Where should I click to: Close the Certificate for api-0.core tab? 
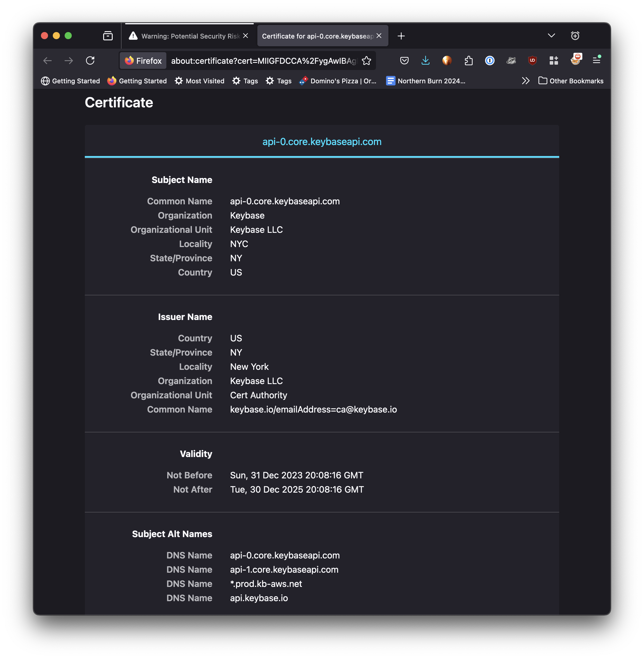point(379,36)
